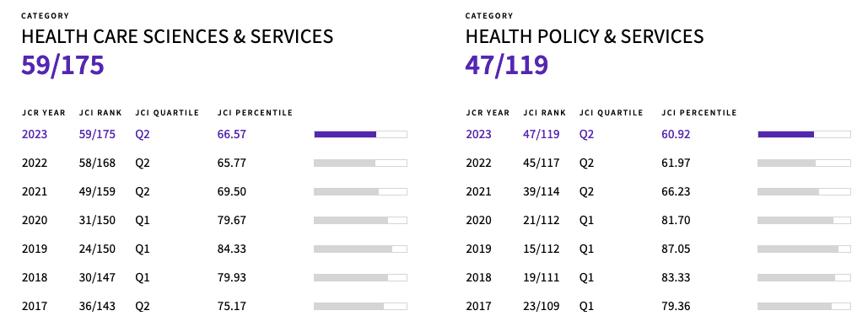
Task: Click the 2020 rank 31/150
Action: pyautogui.click(x=97, y=220)
